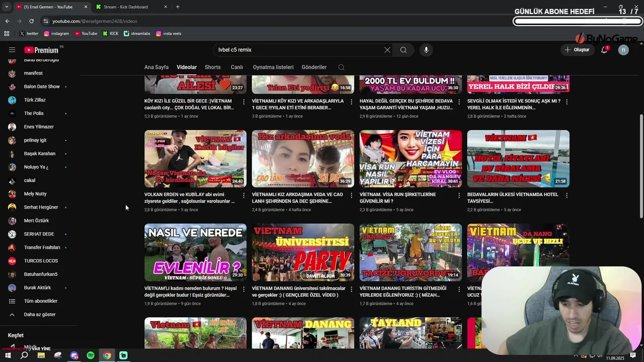Open options menu for KÖY KIZI İLE GÜZEL BİR GECE video
The image size is (644, 362).
pyautogui.click(x=244, y=102)
